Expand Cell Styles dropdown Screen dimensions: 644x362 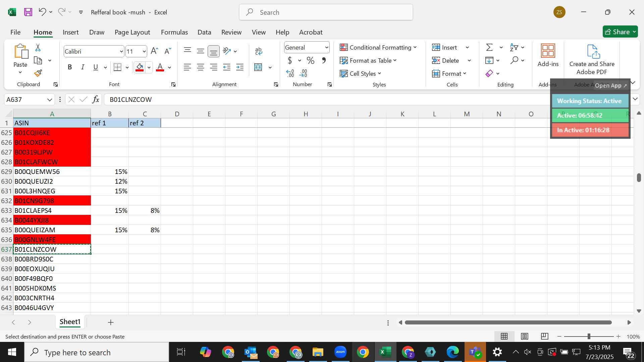tap(379, 73)
